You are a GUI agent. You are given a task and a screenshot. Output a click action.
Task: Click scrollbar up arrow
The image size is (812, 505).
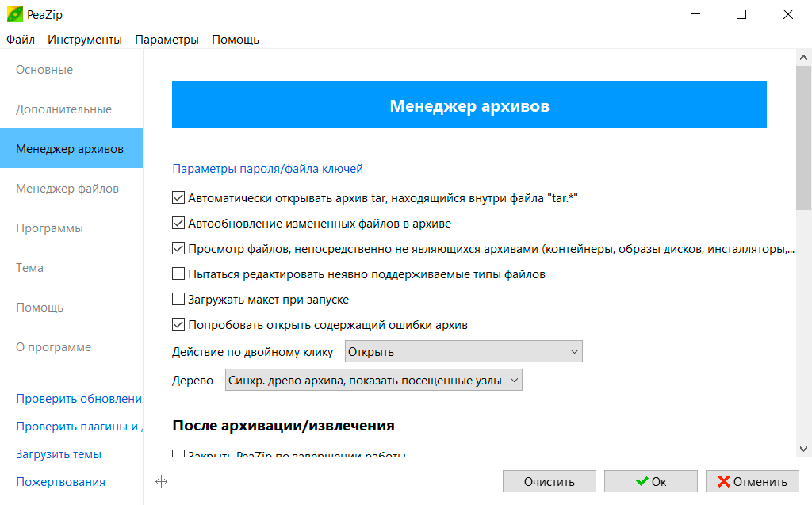pos(804,58)
